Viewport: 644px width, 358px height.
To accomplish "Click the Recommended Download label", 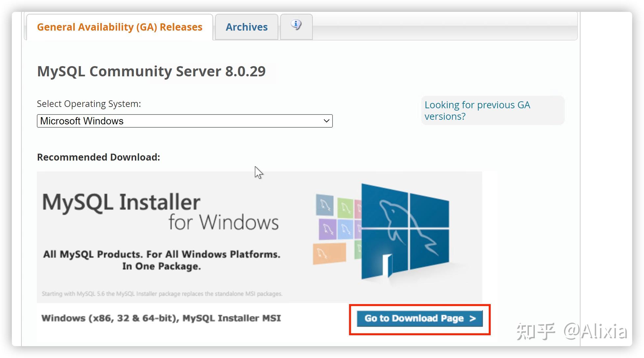I will tap(98, 157).
